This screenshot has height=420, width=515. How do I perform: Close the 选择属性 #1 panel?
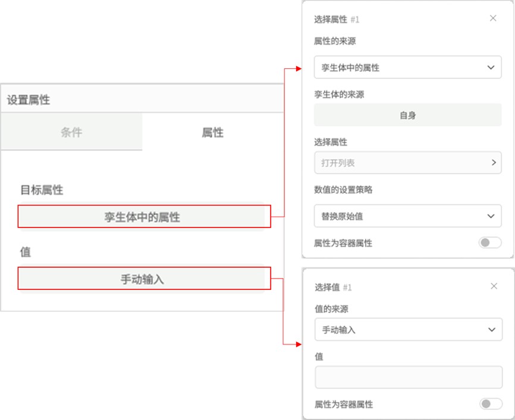pyautogui.click(x=493, y=18)
